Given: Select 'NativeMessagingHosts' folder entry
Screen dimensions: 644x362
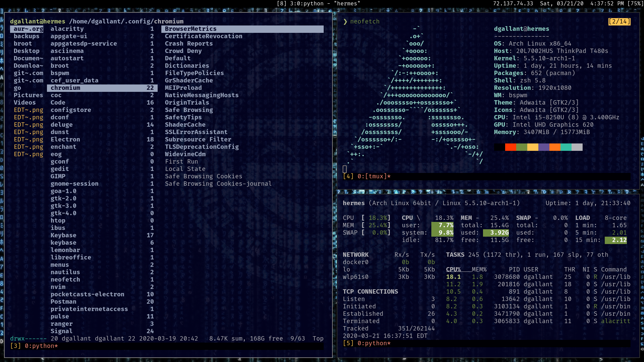Looking at the screenshot, I should [x=202, y=96].
